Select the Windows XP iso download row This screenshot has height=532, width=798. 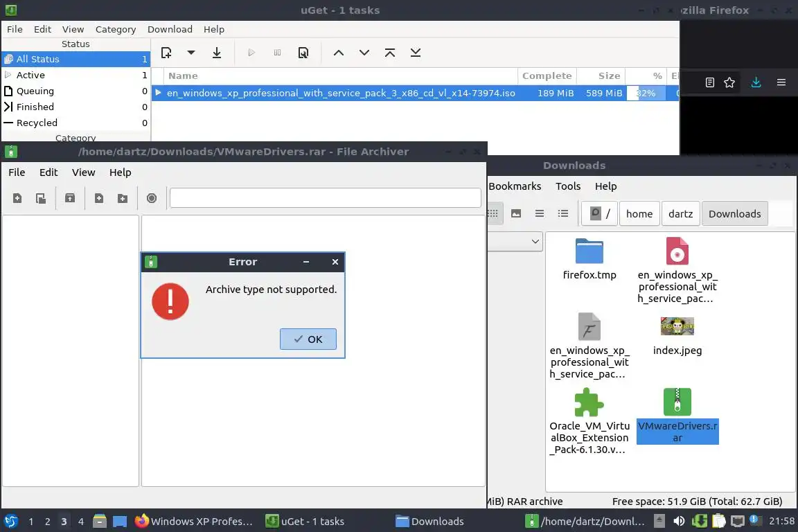pyautogui.click(x=416, y=93)
